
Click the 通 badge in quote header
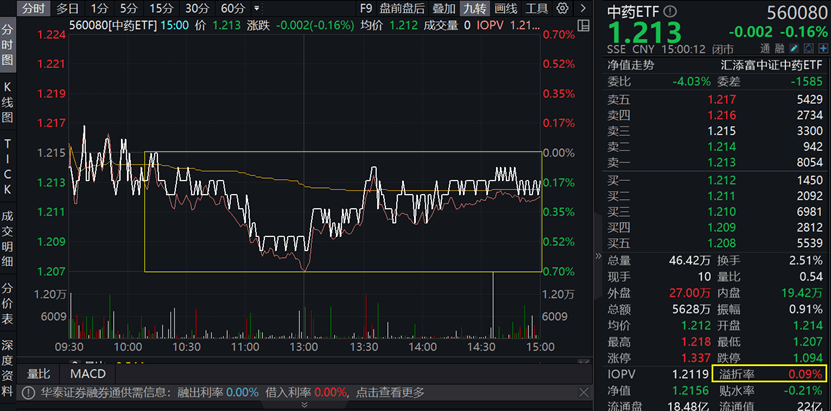(x=764, y=47)
